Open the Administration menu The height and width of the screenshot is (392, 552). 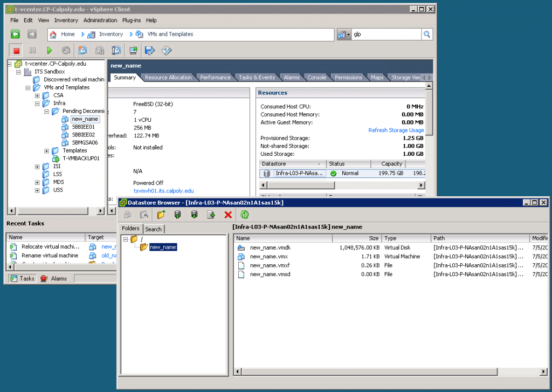click(x=100, y=20)
